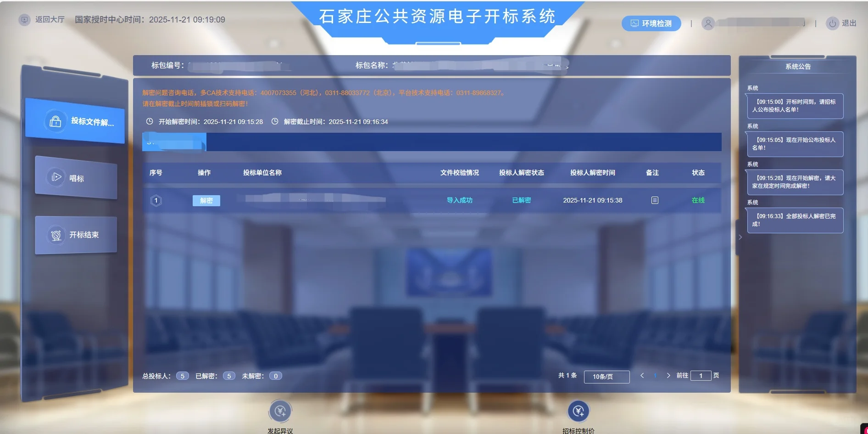
Task: Select the hexagon row number badge 1
Action: [156, 200]
